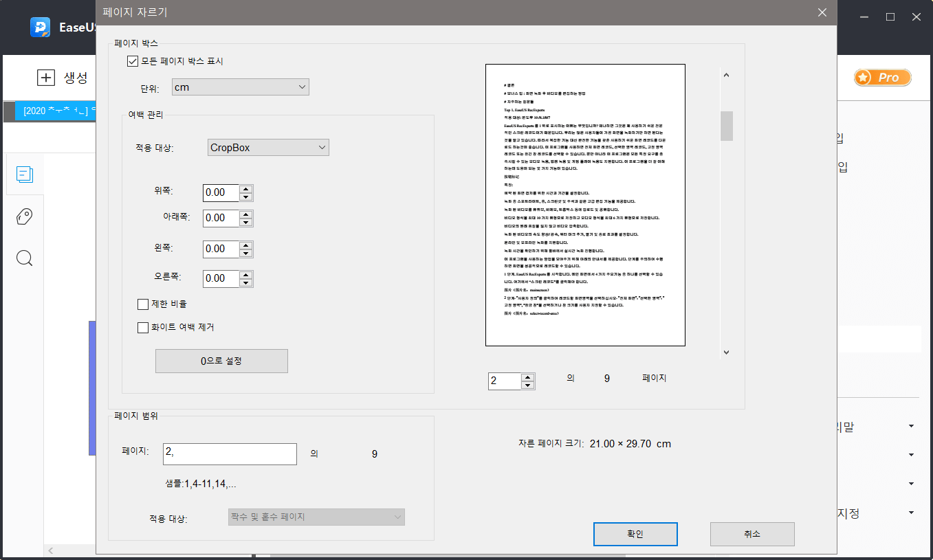Image resolution: width=933 pixels, height=560 pixels.
Task: Open the page thumbnails panel
Action: pyautogui.click(x=25, y=174)
